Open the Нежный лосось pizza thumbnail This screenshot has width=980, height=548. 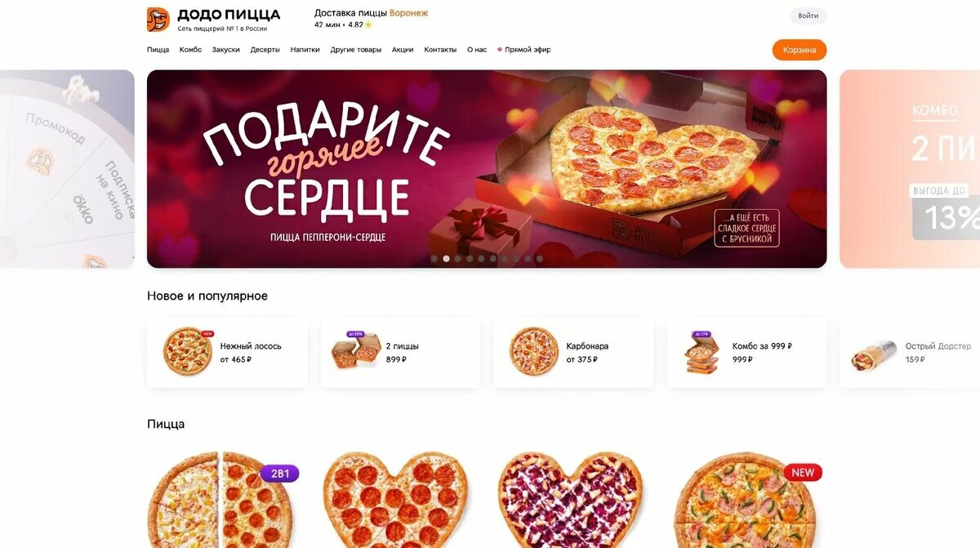pos(188,352)
